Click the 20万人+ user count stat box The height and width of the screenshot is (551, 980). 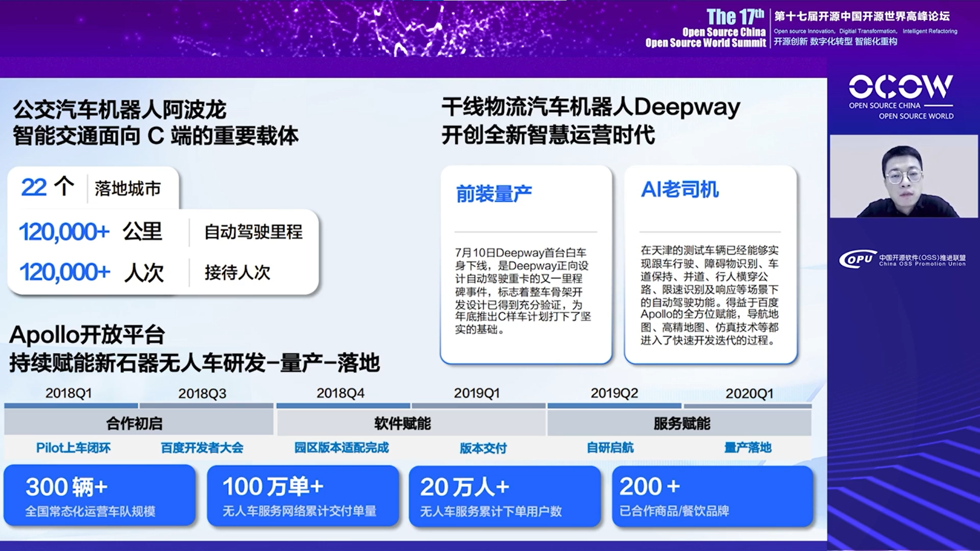tap(504, 496)
